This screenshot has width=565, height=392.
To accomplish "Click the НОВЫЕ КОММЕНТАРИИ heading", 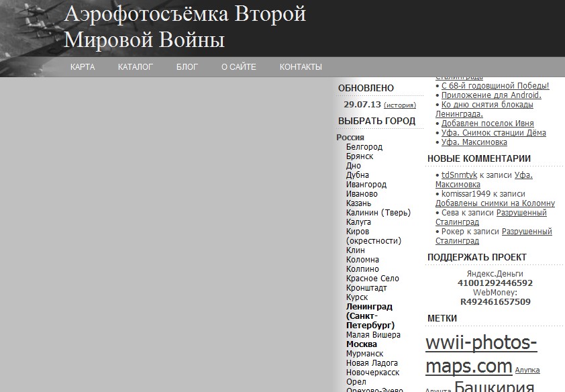I will (x=479, y=158).
